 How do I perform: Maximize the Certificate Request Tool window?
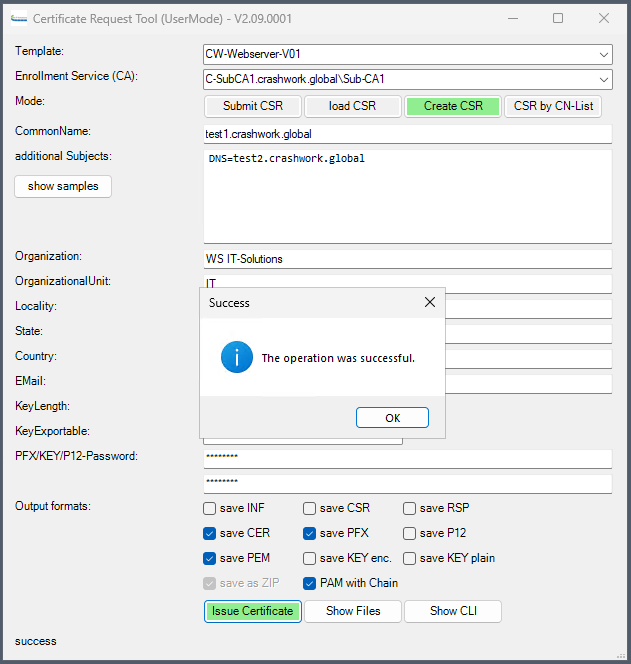coord(558,18)
